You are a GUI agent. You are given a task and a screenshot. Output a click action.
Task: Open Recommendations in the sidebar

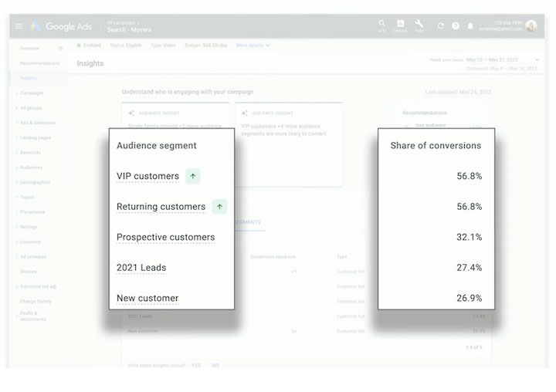(x=39, y=63)
